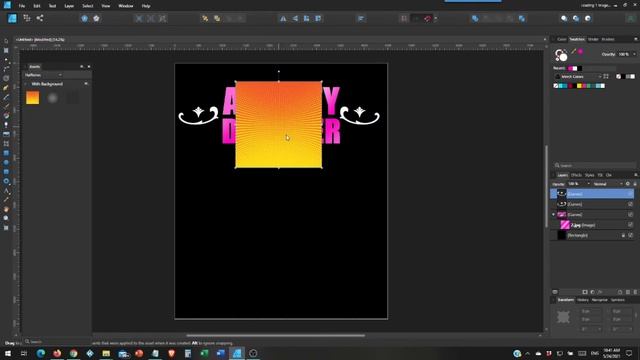Select the Move tool in left toolbar
Screen dimensions: 640x360
pos(6,41)
